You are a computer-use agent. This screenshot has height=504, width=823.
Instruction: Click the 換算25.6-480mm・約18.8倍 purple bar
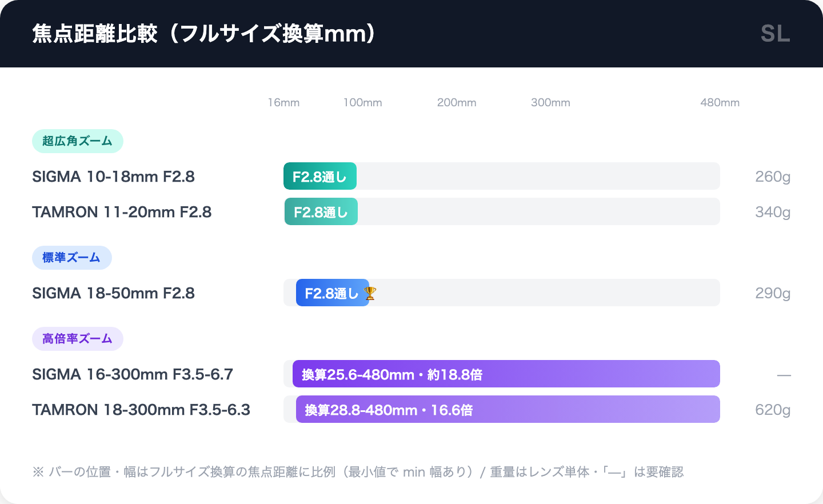point(506,374)
